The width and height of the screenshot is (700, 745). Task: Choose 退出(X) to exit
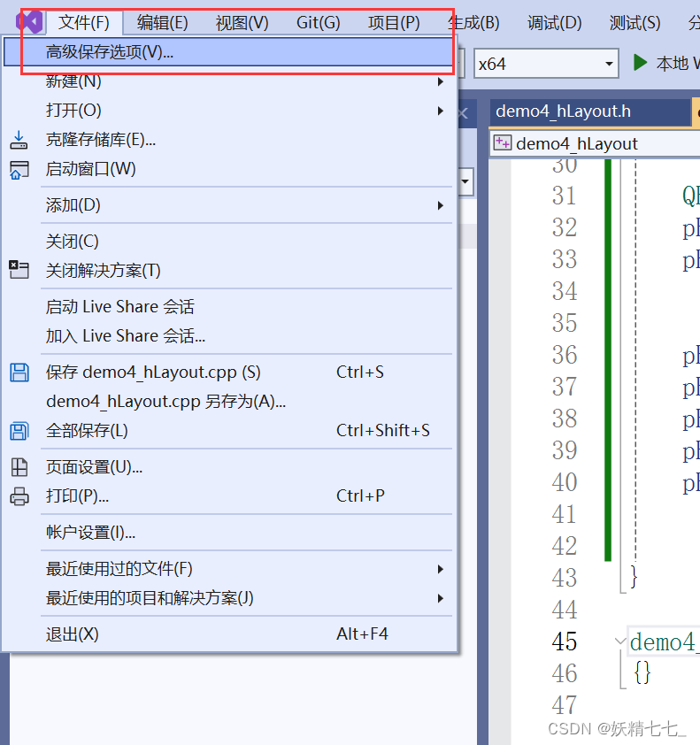pos(228,634)
